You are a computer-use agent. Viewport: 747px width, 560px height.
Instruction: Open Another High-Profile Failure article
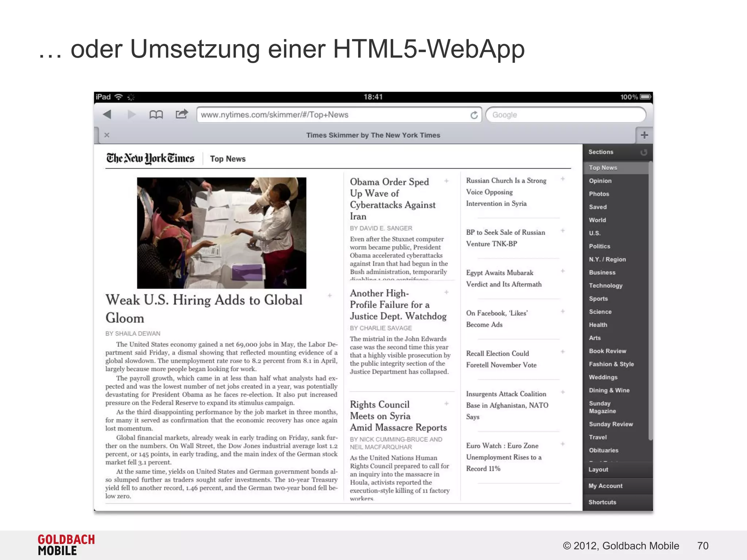click(398, 305)
